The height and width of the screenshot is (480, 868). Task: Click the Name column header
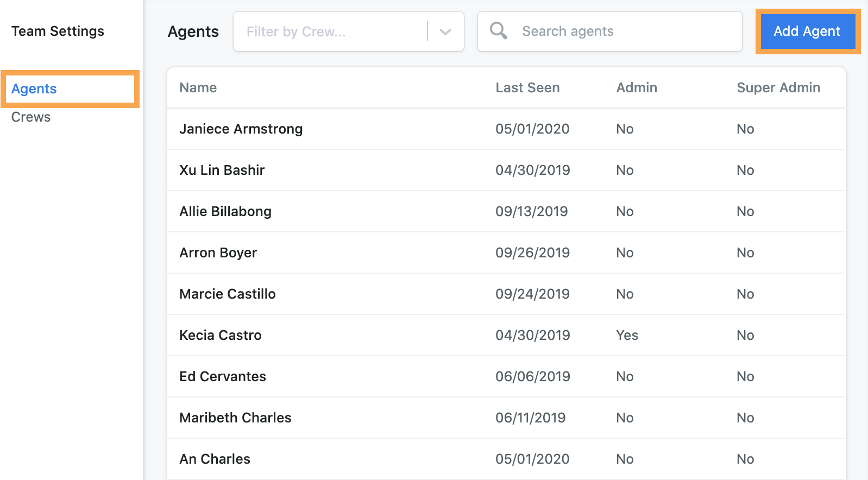(198, 87)
